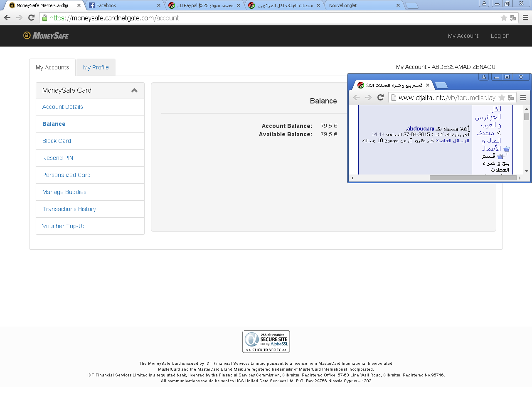Switch to the Facebook tab

pyautogui.click(x=123, y=5)
